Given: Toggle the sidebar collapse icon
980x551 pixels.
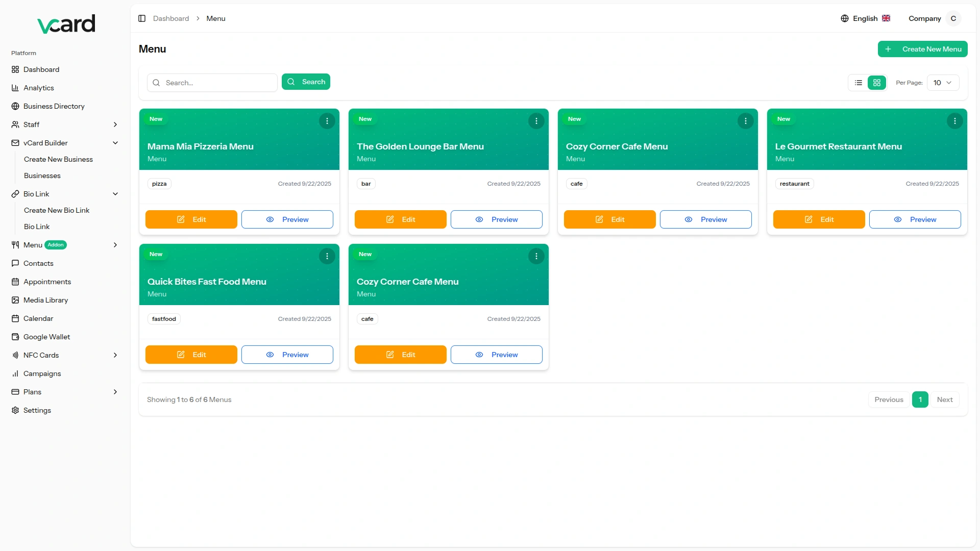Looking at the screenshot, I should point(142,18).
